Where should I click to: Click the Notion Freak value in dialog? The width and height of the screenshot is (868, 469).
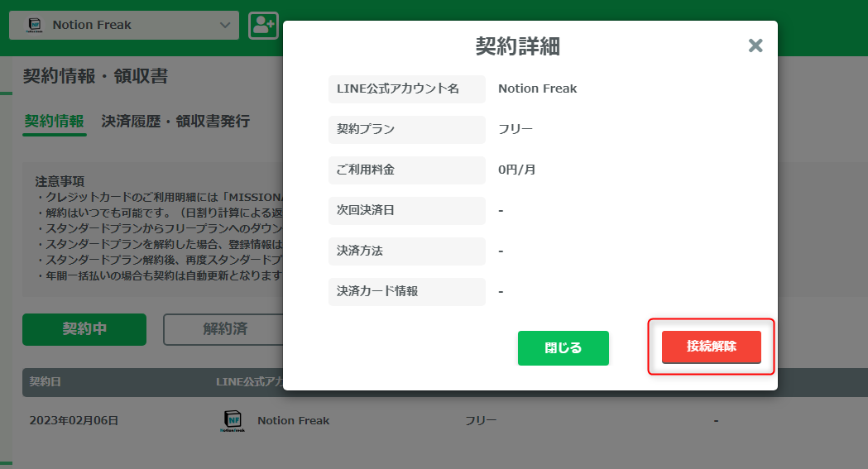(537, 89)
